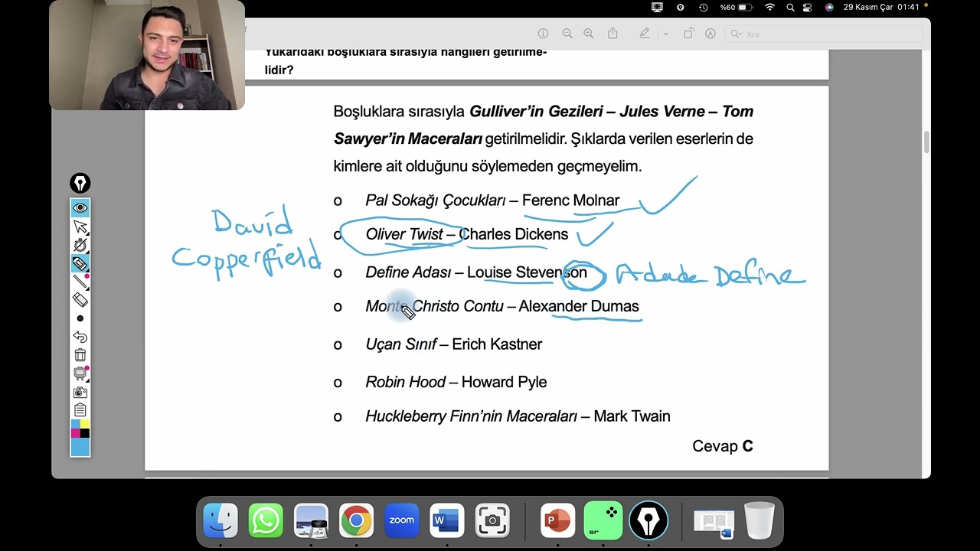Click the pen nib logo above the annotation toolbar

[80, 183]
